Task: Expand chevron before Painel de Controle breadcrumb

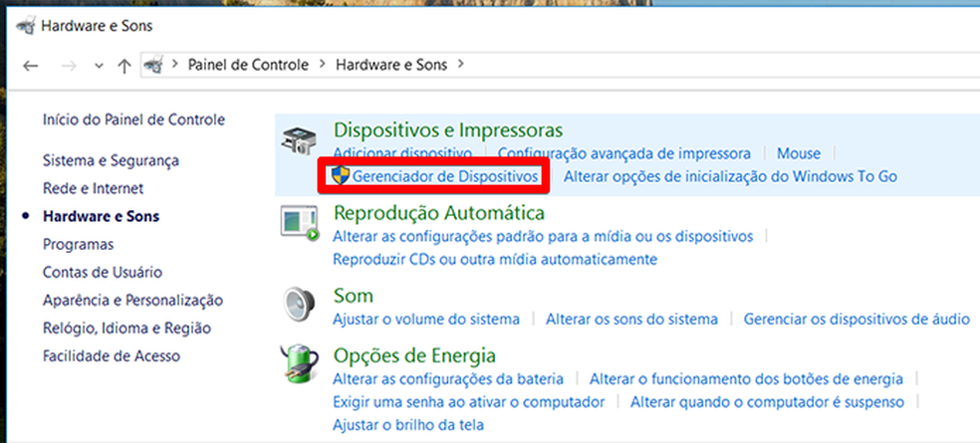Action: pos(175,64)
